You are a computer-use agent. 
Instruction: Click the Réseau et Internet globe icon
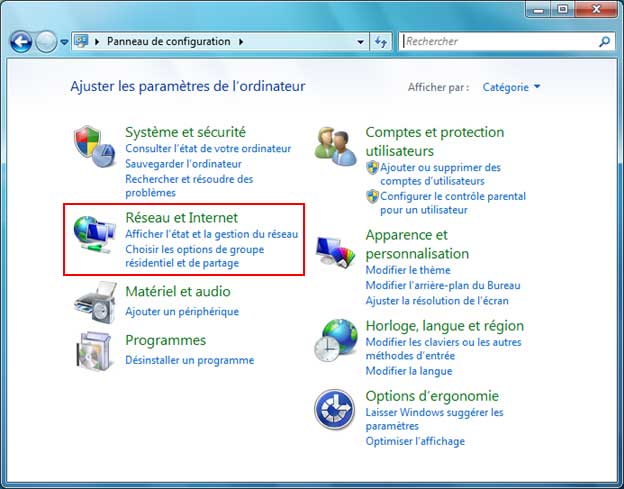pos(94,234)
